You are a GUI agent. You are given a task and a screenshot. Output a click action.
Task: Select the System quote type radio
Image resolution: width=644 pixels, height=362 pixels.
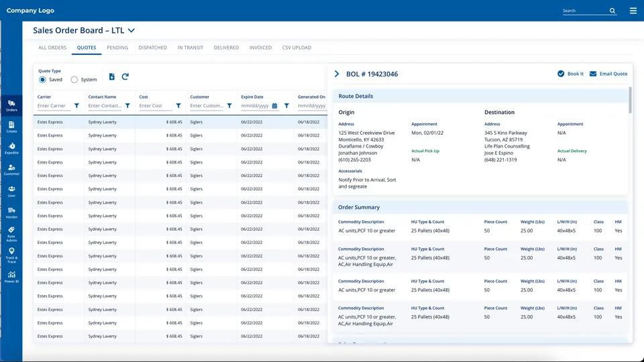pos(74,80)
